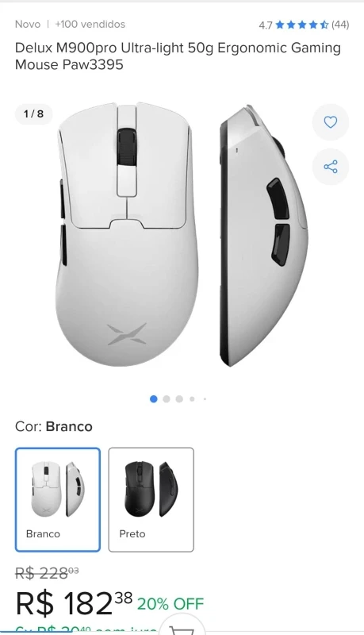
Task: Select the third carousel dot
Action: 179,399
